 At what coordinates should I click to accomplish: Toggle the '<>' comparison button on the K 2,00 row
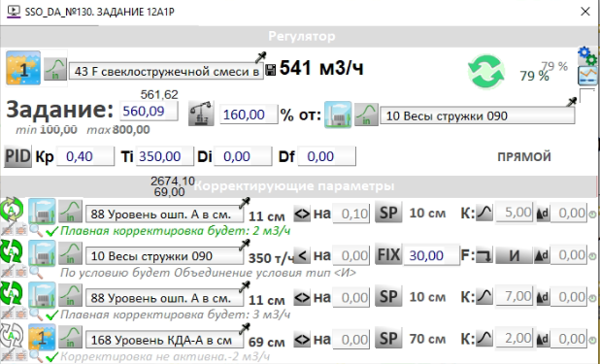pos(302,340)
